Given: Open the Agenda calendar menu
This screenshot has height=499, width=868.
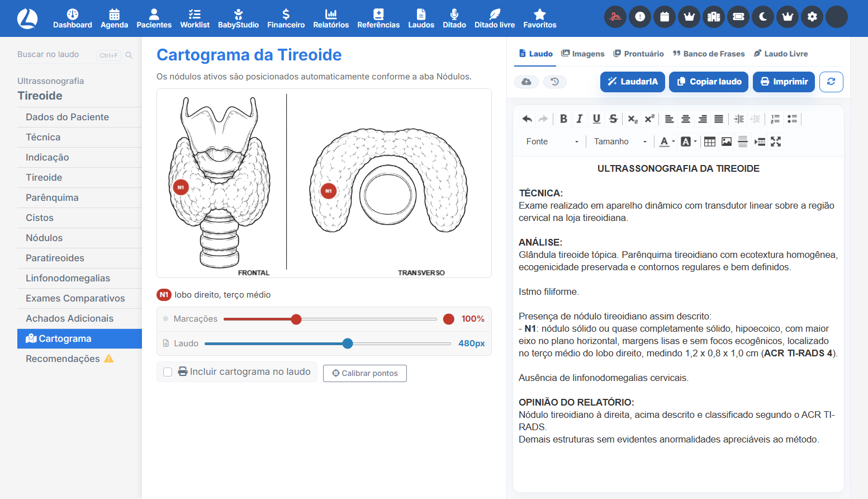Looking at the screenshot, I should 114,18.
